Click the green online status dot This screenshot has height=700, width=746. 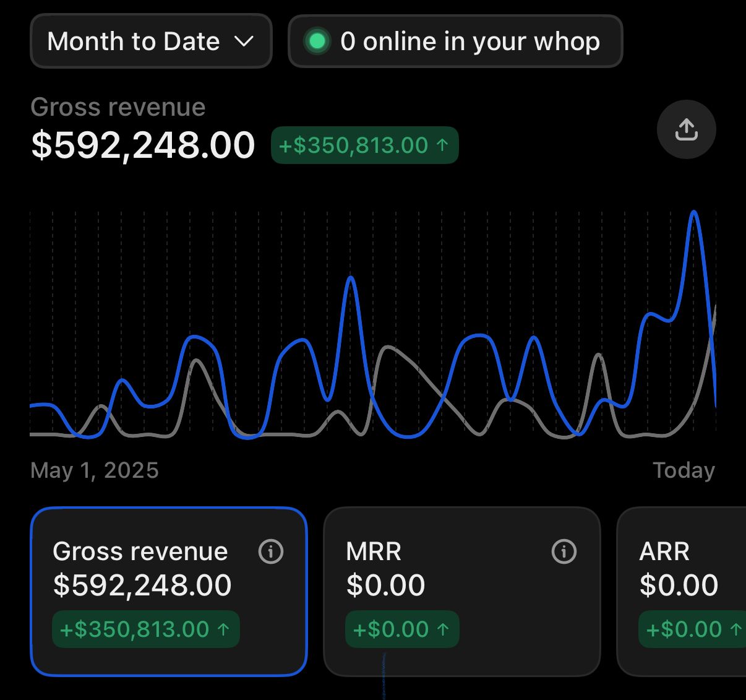point(317,41)
